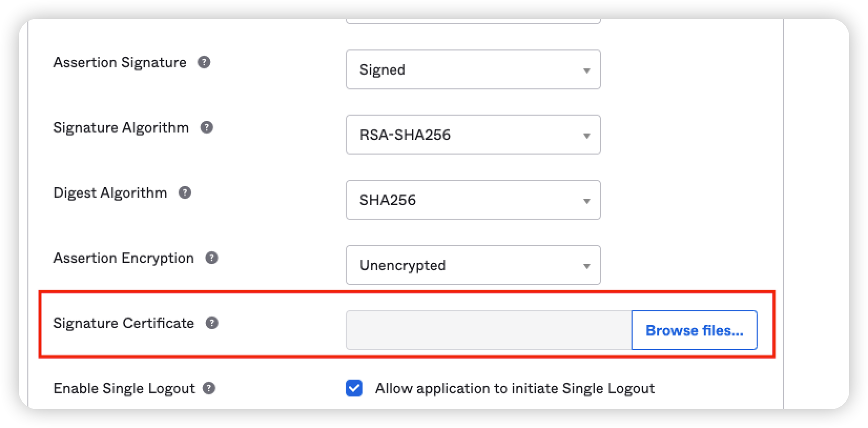Expand the RSA-SHA256 Signature Algorithm dropdown
Screen dimensions: 868x428
coord(473,135)
